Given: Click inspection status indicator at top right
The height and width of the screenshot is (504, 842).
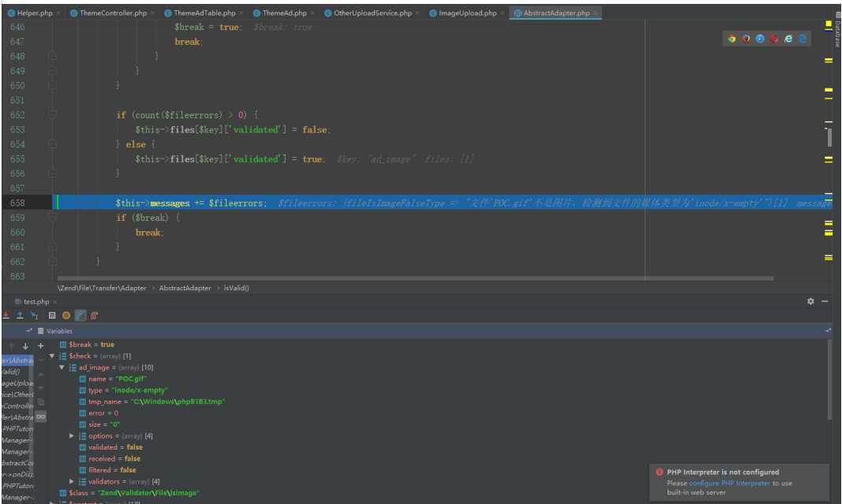Looking at the screenshot, I should [x=829, y=24].
